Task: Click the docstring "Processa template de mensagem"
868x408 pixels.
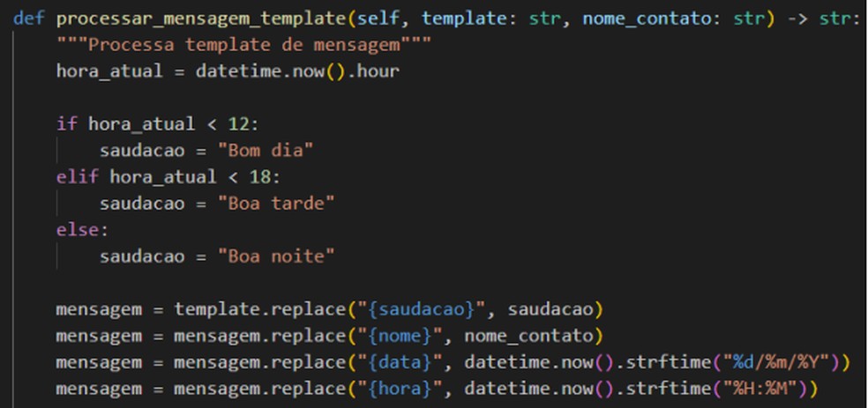Action: pyautogui.click(x=243, y=45)
